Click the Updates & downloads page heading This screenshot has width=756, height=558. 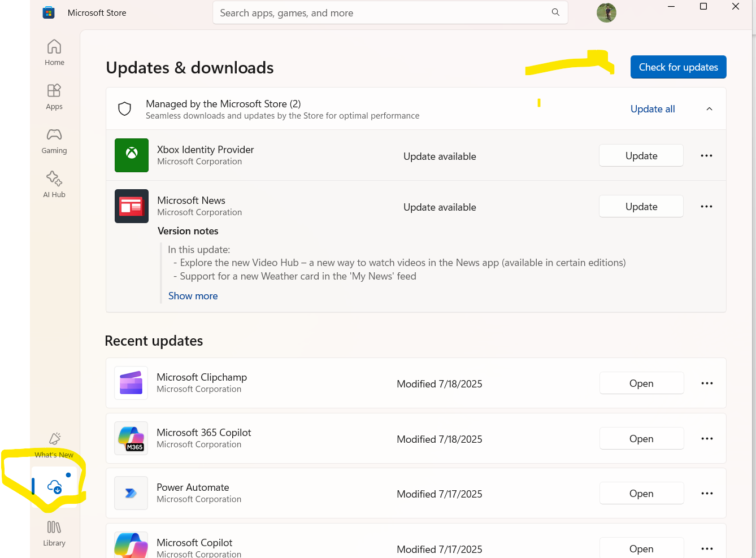(x=190, y=68)
